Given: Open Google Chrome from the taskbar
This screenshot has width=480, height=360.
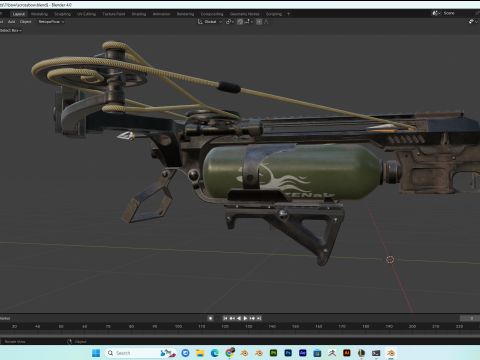Looking at the screenshot, I should [229, 353].
